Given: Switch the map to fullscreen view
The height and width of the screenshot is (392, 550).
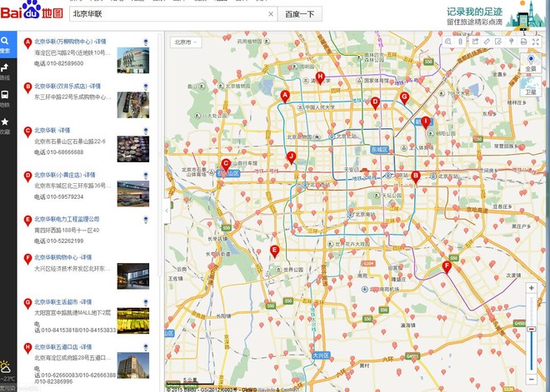Looking at the screenshot, I should (536, 42).
